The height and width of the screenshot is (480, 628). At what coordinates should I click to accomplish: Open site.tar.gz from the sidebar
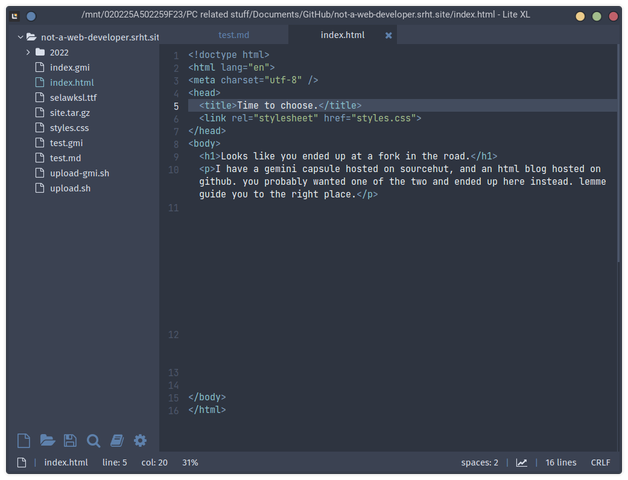pos(70,113)
